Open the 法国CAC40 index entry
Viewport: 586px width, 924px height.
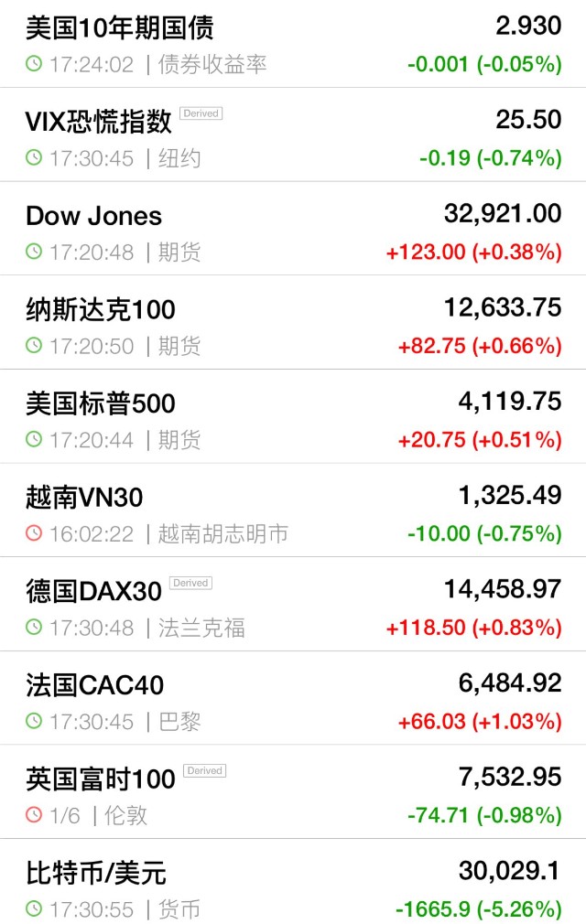95,685
